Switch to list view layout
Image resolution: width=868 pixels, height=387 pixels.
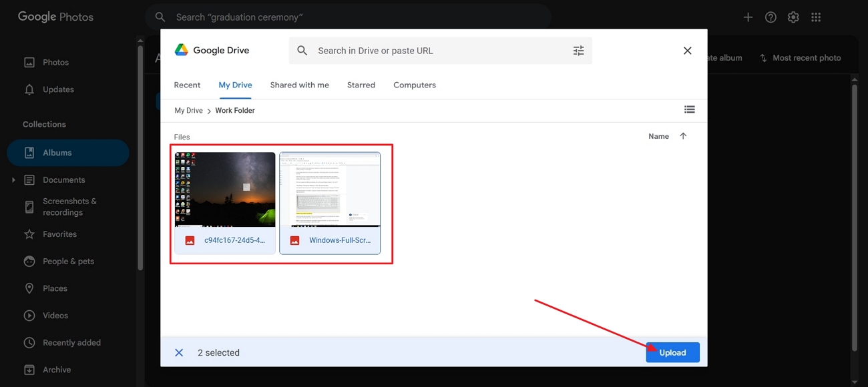pos(689,109)
